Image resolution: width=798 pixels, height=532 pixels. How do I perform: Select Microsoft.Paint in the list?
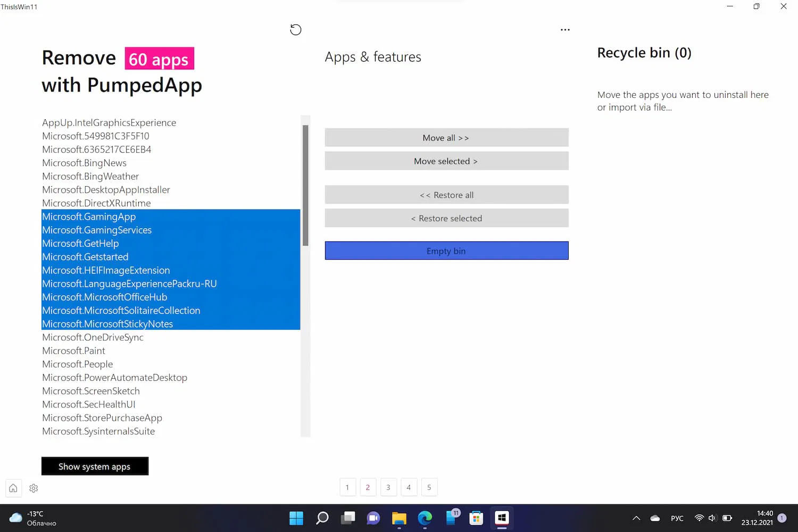(x=171, y=351)
